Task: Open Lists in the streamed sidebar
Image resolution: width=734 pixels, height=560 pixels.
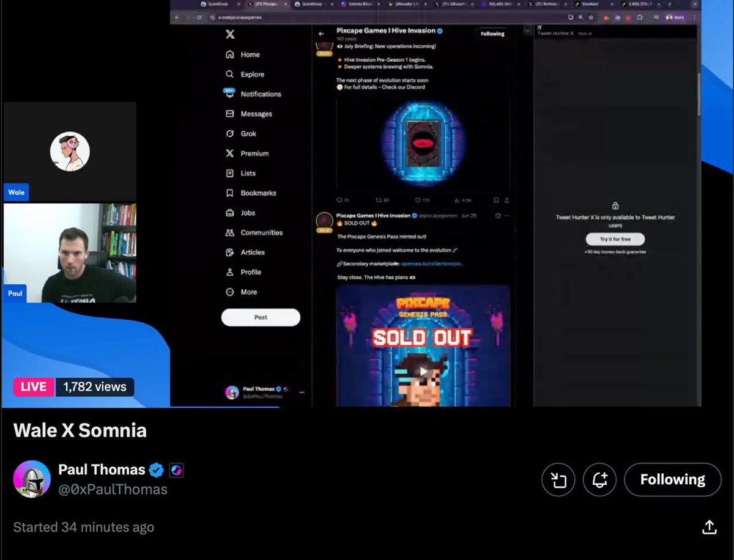Action: point(240,173)
